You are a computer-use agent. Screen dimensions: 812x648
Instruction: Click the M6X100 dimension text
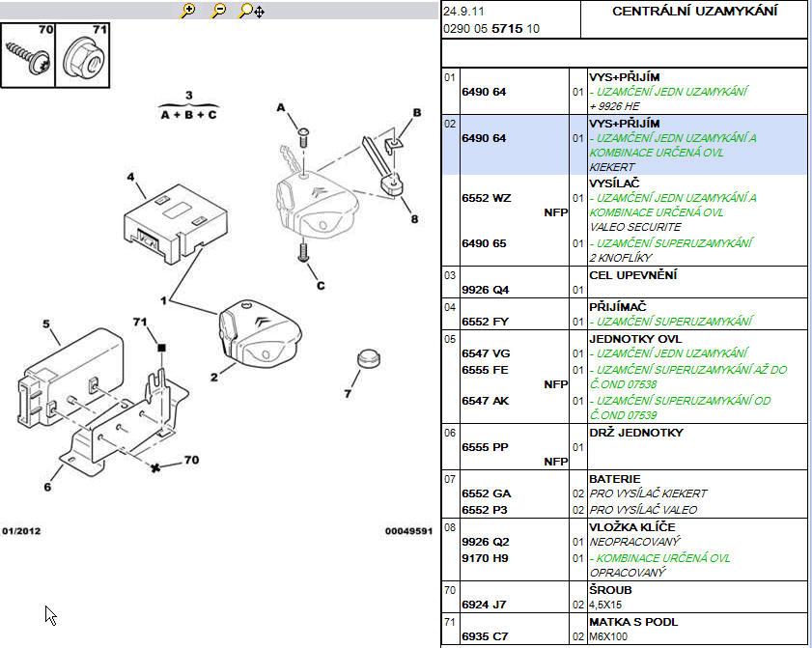(608, 636)
